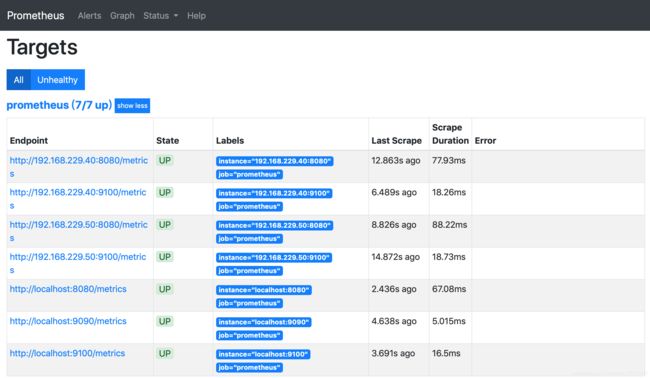Select last scrape value 4.638s ago
This screenshot has width=650, height=378.
coord(394,321)
